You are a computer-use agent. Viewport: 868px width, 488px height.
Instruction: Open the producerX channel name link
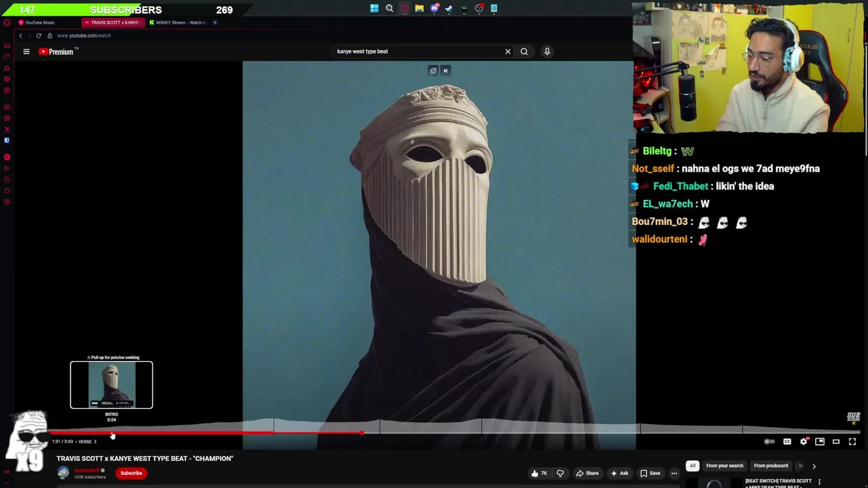coord(87,470)
